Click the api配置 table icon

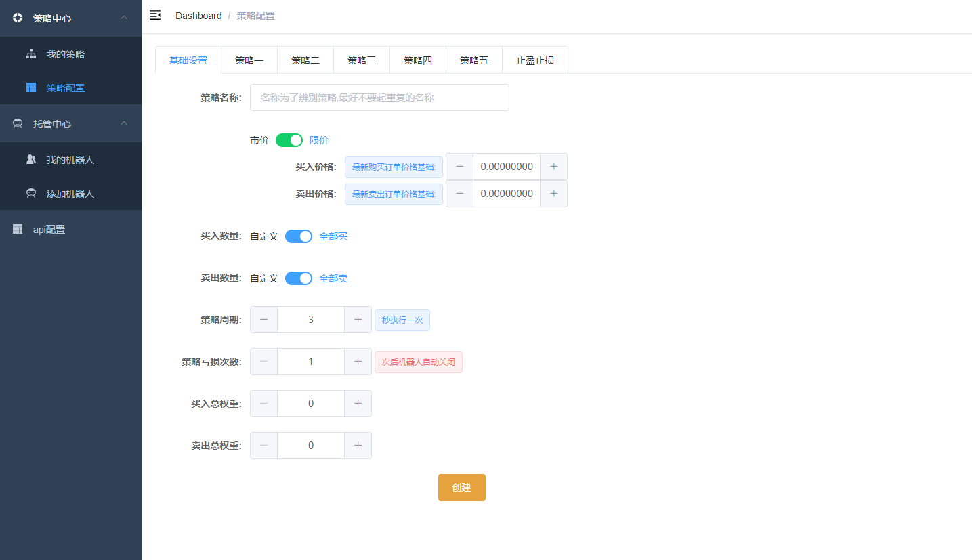(x=18, y=230)
